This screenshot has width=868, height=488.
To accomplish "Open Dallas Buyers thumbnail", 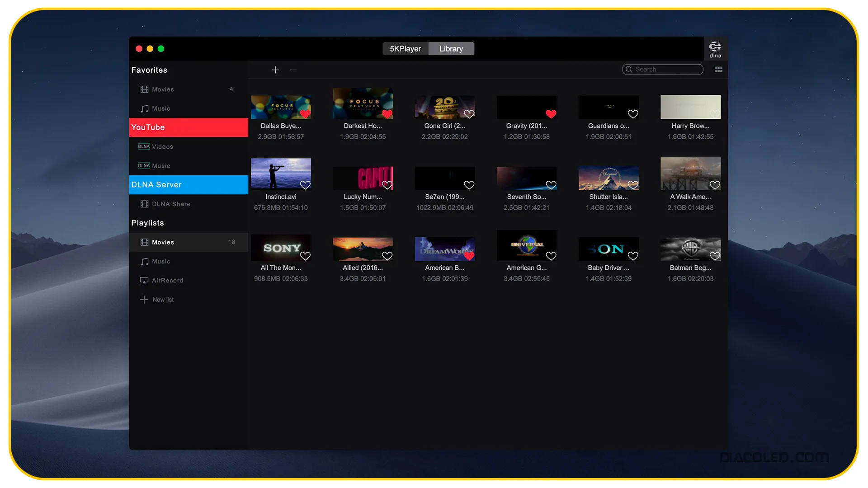I will point(281,107).
